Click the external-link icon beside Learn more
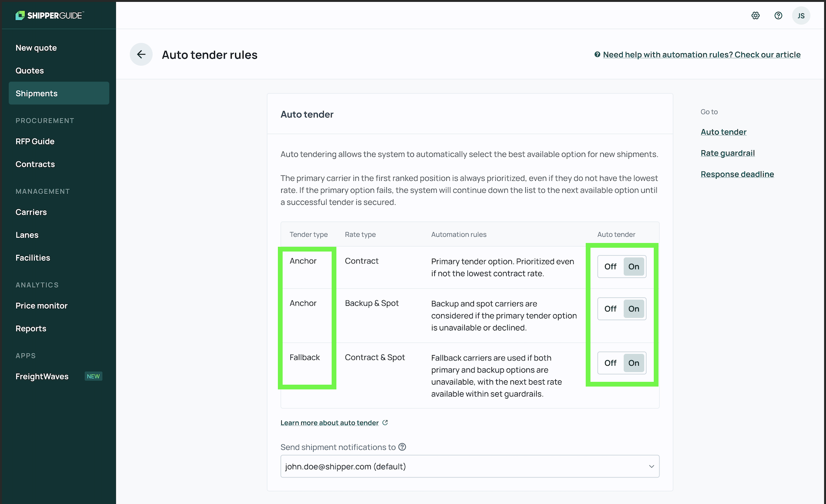Viewport: 826px width, 504px height. [385, 422]
